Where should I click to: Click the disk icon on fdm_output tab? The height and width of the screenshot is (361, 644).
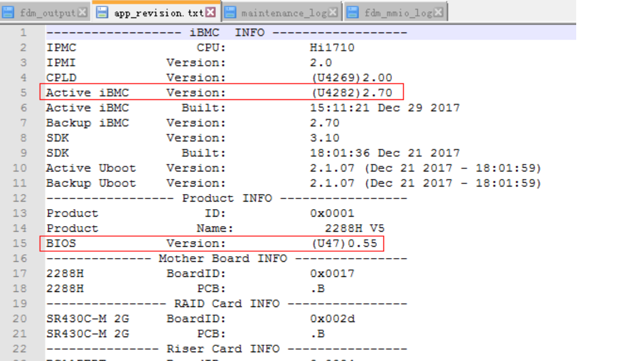tap(9, 13)
